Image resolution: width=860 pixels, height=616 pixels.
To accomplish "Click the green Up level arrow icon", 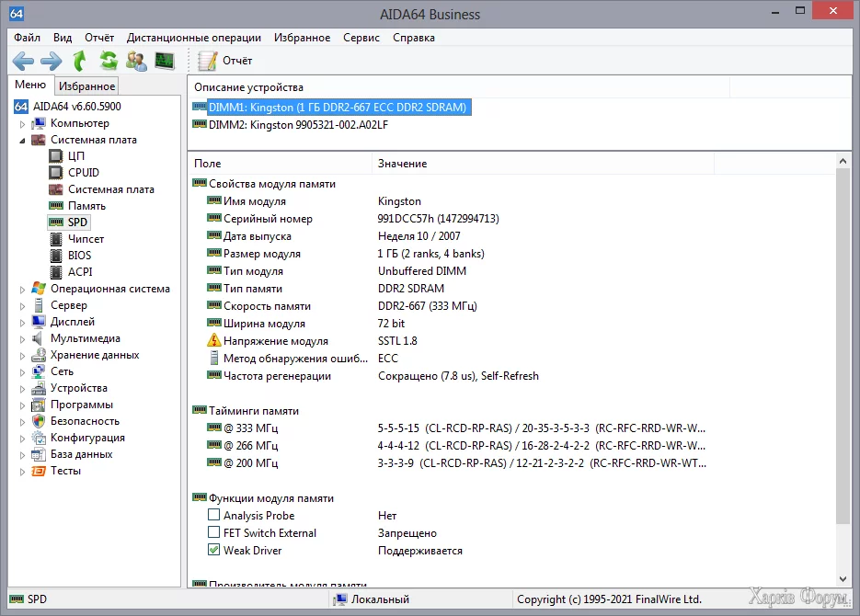I will tap(79, 61).
